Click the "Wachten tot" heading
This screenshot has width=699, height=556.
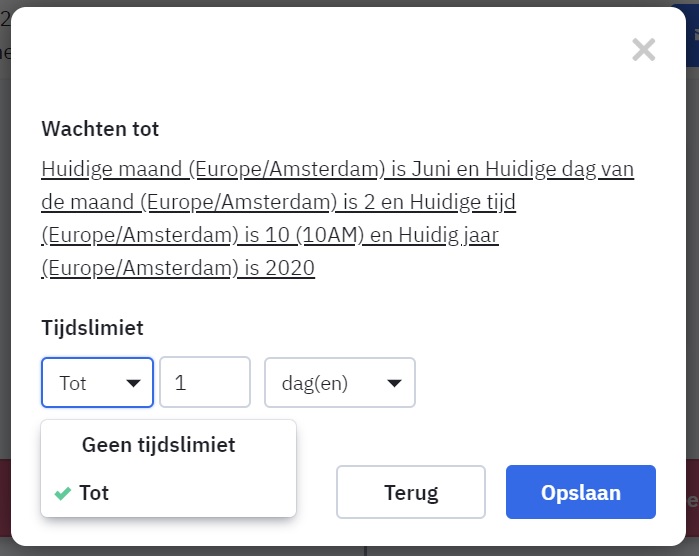(x=100, y=129)
